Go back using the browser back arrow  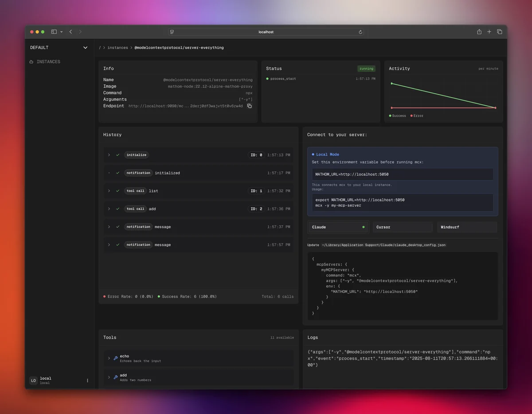coord(70,32)
